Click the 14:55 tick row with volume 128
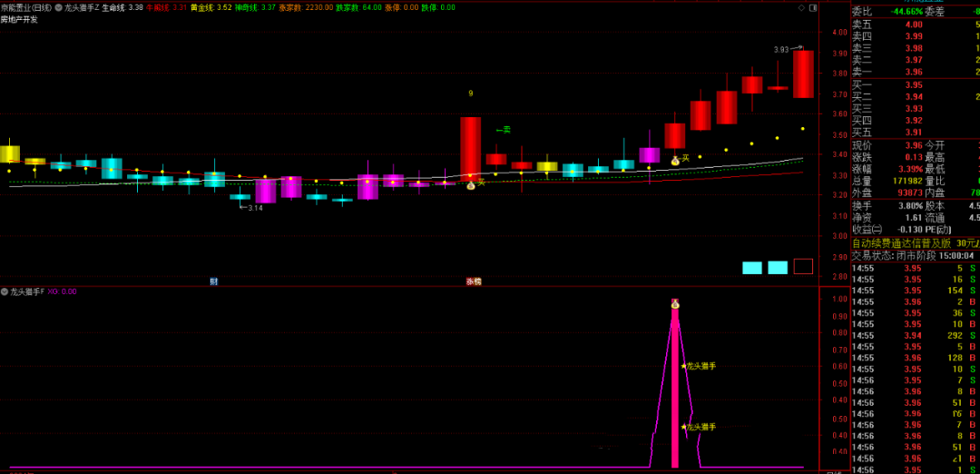 coord(915,359)
